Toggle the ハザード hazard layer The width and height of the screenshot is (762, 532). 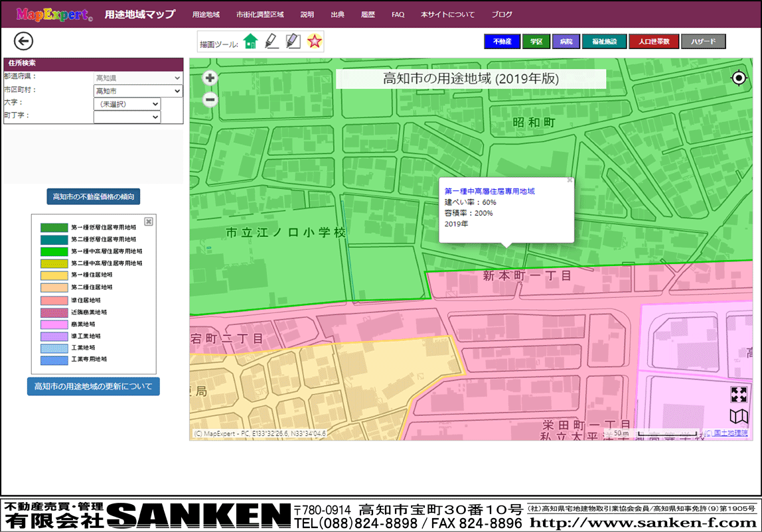(703, 42)
